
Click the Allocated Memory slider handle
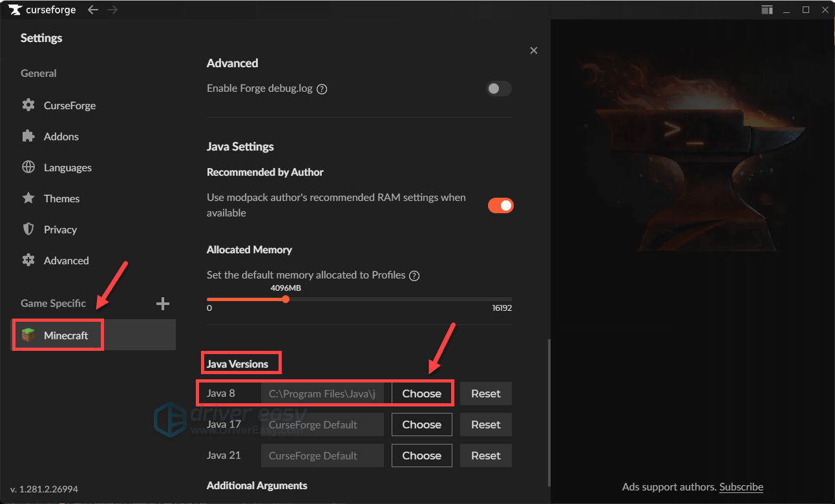coord(286,299)
